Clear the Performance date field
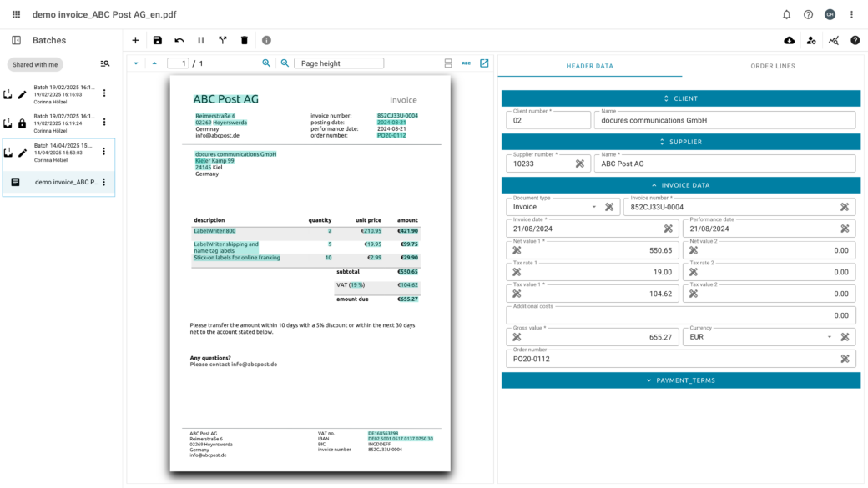Screen dimensions: 868x488 point(845,229)
